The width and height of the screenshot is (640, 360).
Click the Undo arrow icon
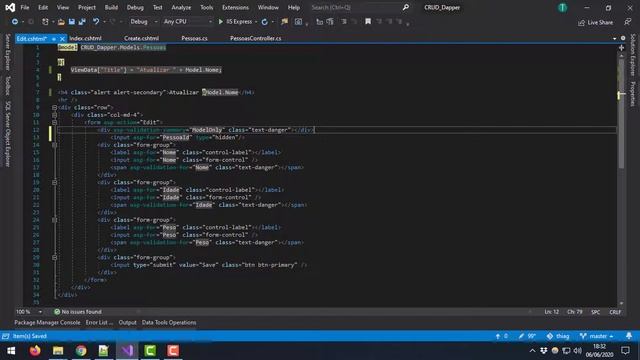click(x=96, y=22)
